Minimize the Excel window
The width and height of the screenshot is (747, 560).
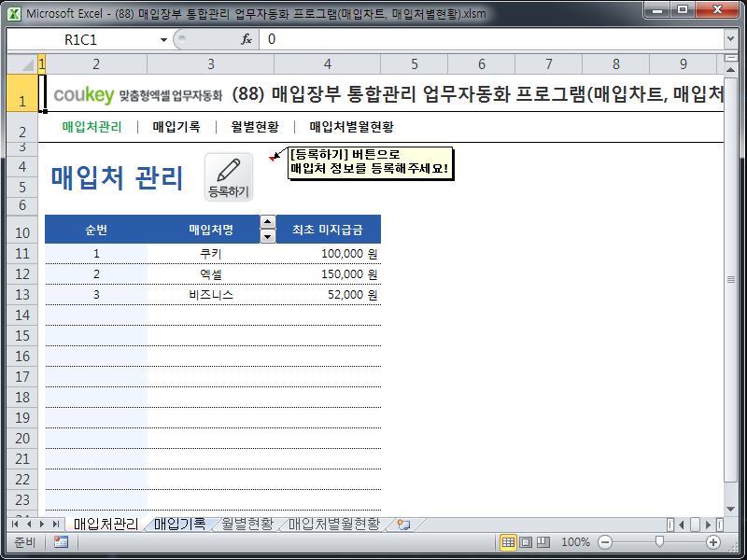click(658, 10)
